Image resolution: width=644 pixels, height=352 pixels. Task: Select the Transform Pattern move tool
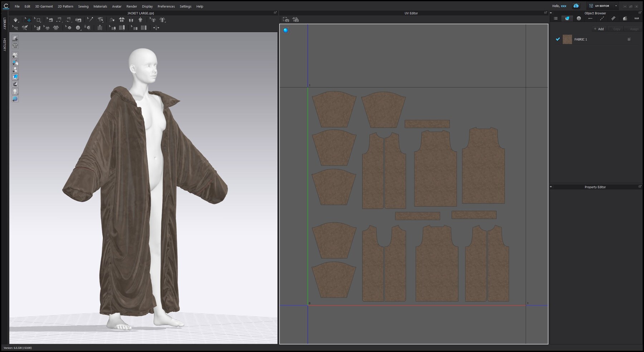click(x=28, y=20)
